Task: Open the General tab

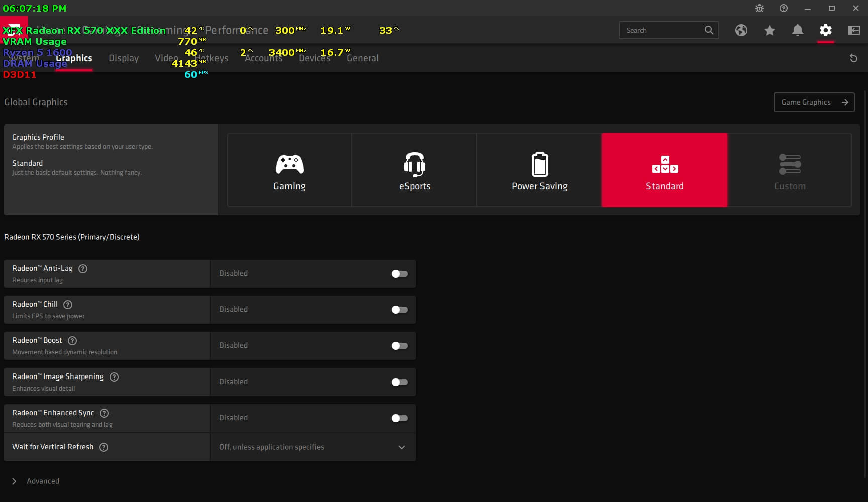Action: coord(362,58)
